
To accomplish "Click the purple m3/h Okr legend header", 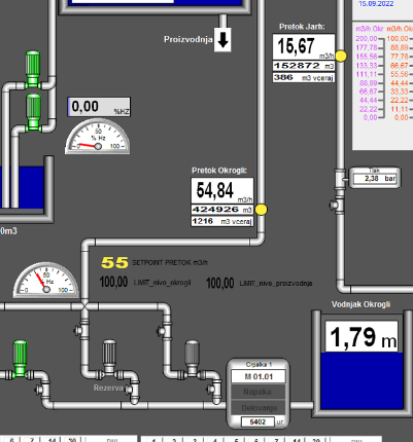I will click(x=369, y=29).
